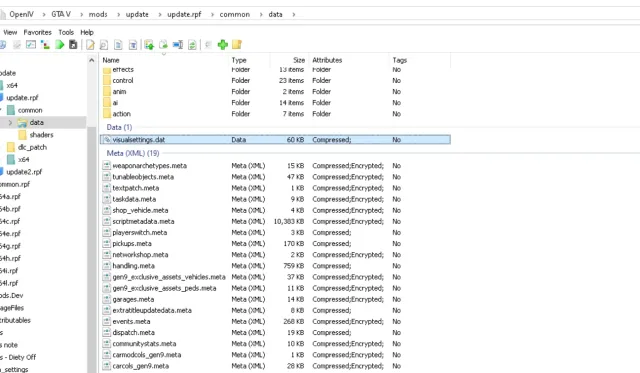Click the file icon beside handling.meta
Screen dimensions: 640x373
coord(107,266)
